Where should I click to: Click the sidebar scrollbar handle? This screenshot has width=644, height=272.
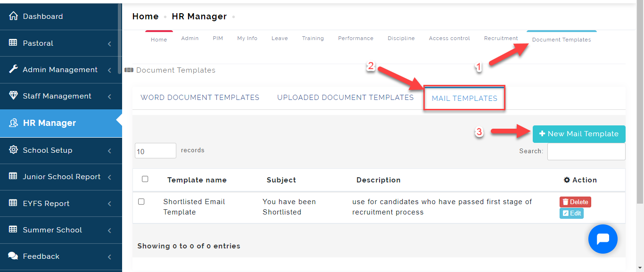(x=120, y=38)
